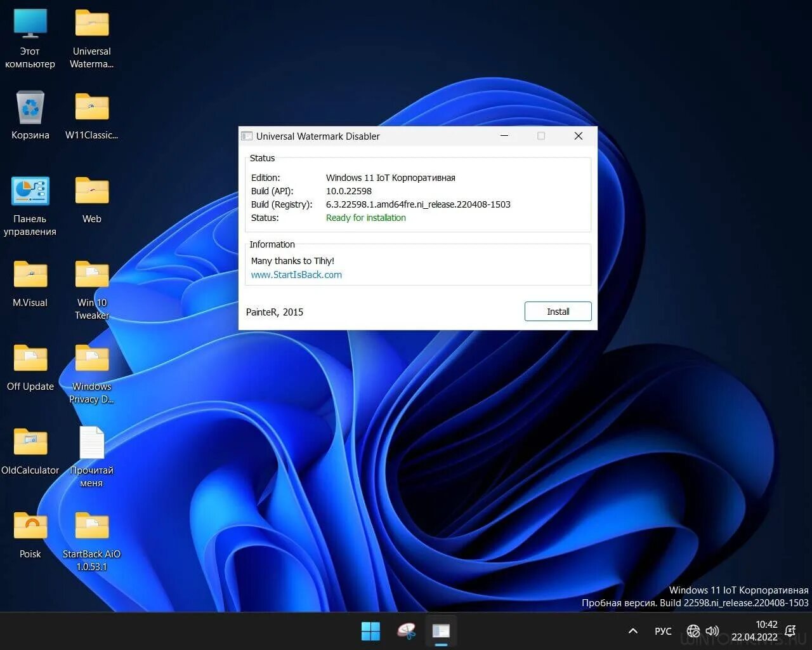Open the www.StartIsBack.com link
812x650 pixels.
coord(296,275)
